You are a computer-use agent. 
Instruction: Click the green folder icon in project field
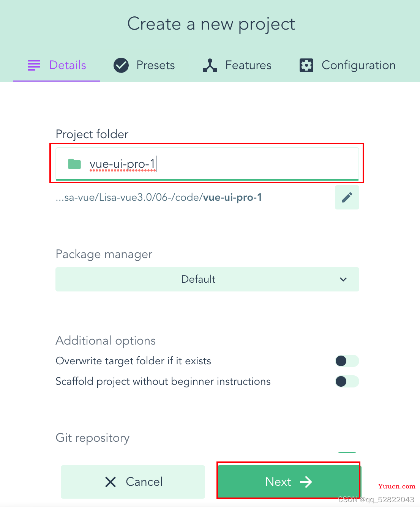[74, 164]
